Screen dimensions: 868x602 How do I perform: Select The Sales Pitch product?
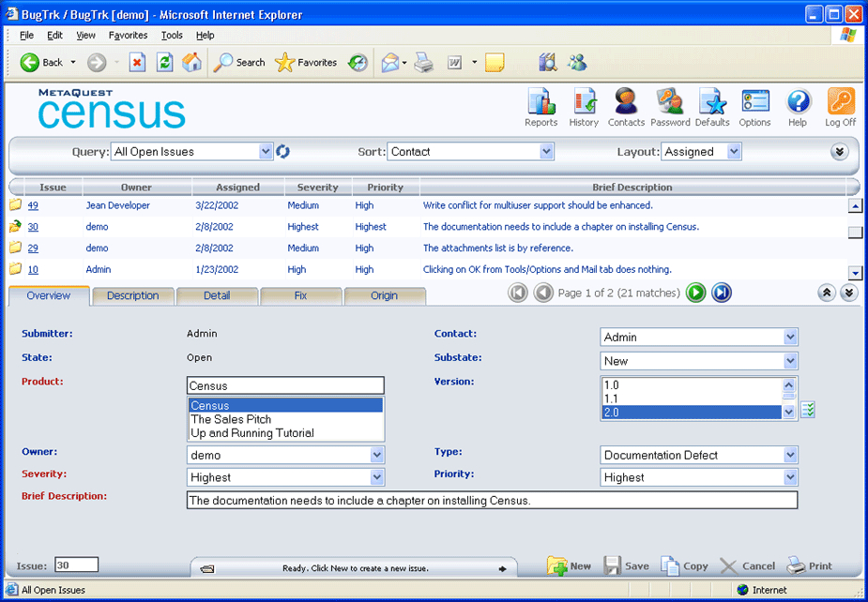[231, 419]
